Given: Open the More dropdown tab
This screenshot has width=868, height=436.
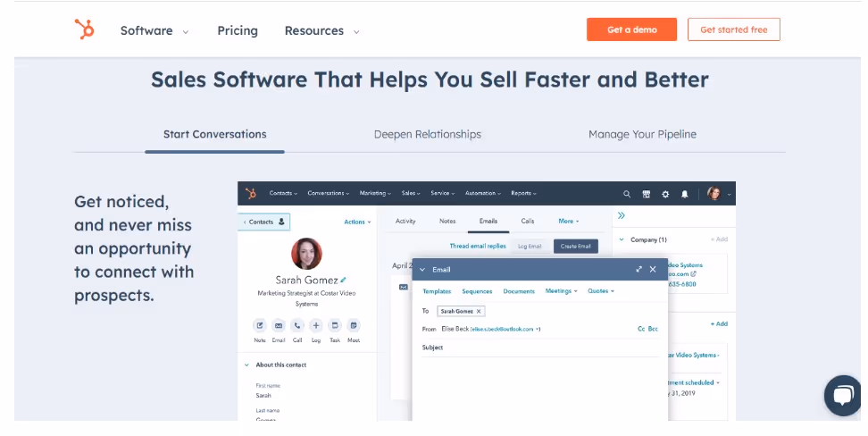Looking at the screenshot, I should click(x=569, y=221).
